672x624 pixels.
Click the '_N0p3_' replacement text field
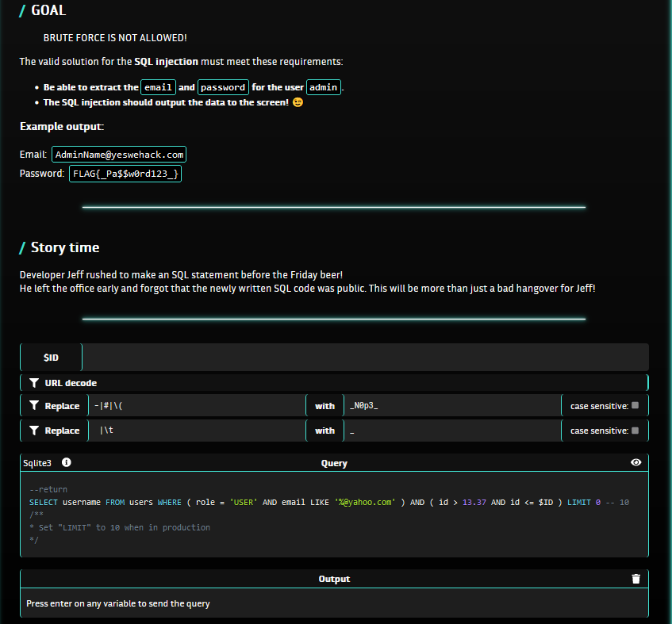coord(451,406)
